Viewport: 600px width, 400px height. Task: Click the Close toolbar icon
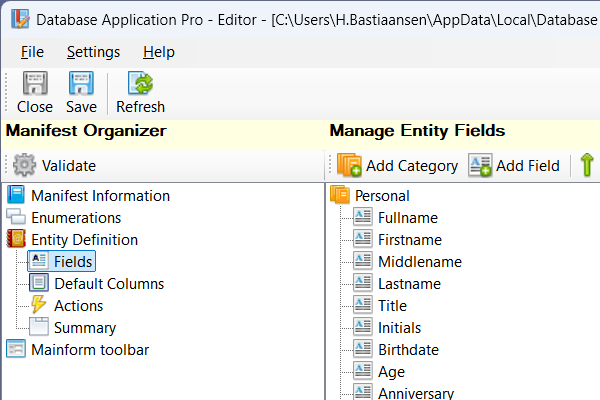pyautogui.click(x=35, y=84)
